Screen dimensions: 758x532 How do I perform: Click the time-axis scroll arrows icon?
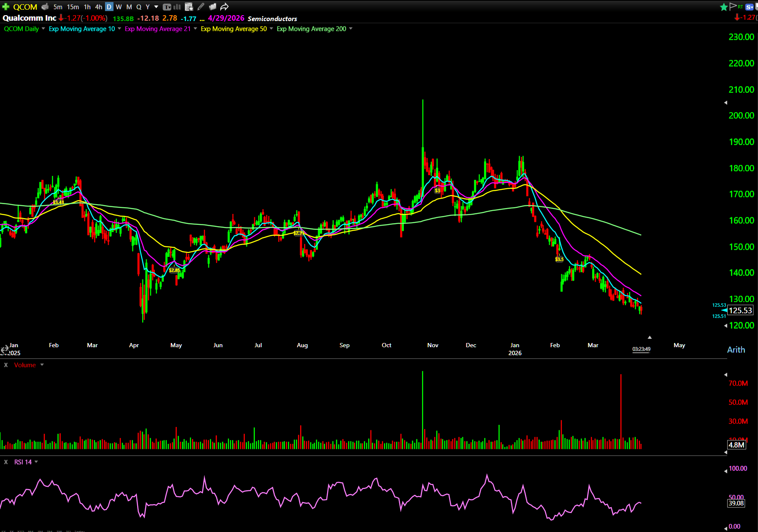pos(5,349)
